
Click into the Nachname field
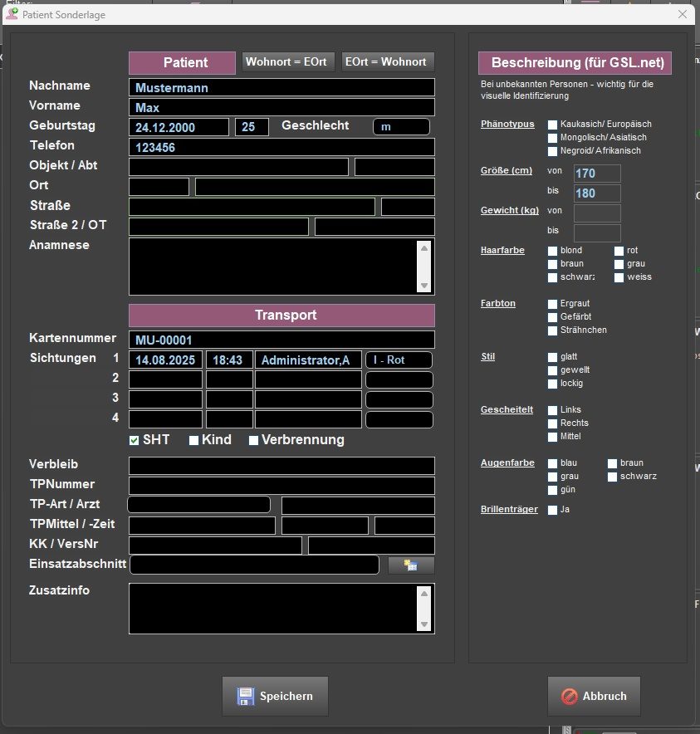click(281, 87)
